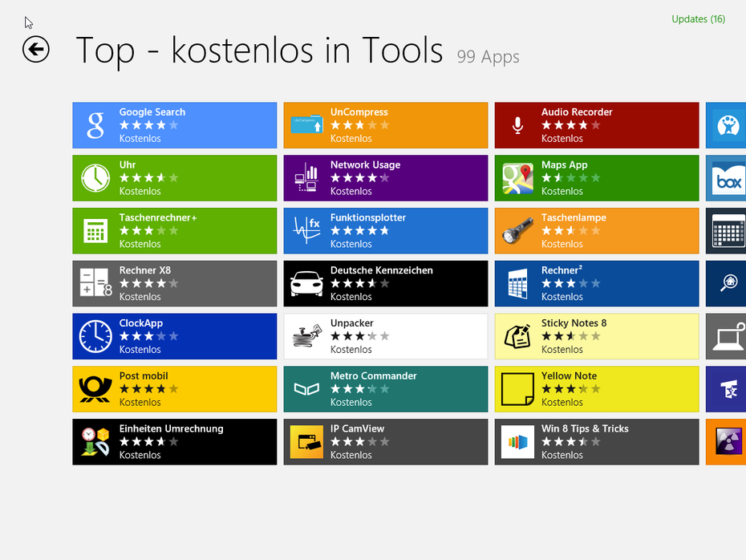Viewport: 746px width, 560px height.
Task: Click the Rechner X8 icon
Action: [x=95, y=283]
